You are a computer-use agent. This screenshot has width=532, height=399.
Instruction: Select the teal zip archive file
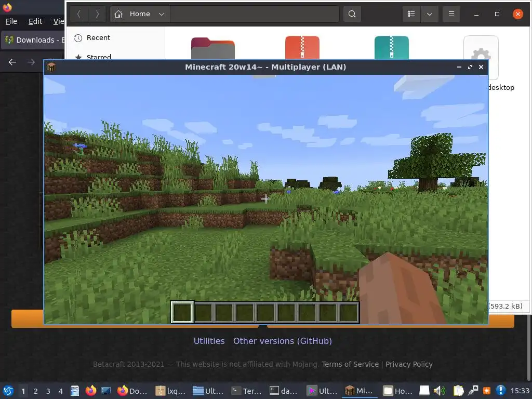point(392,47)
